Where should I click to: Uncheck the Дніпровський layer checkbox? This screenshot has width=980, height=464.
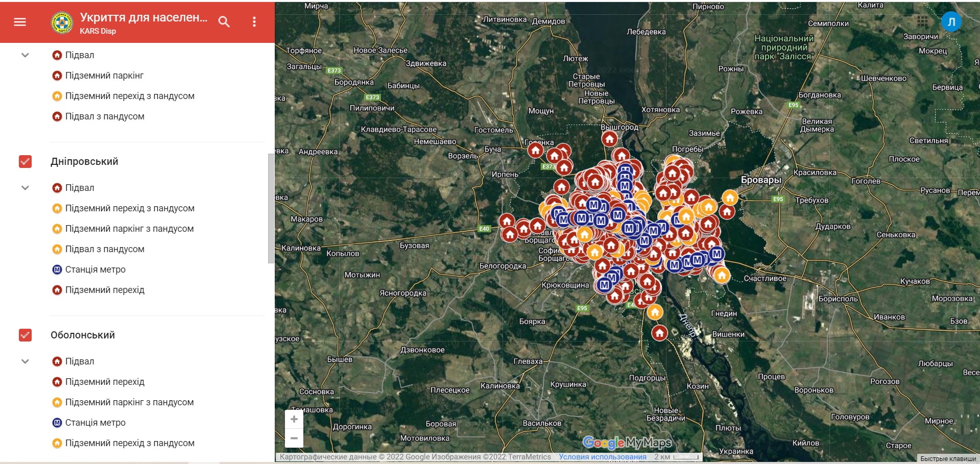point(25,162)
